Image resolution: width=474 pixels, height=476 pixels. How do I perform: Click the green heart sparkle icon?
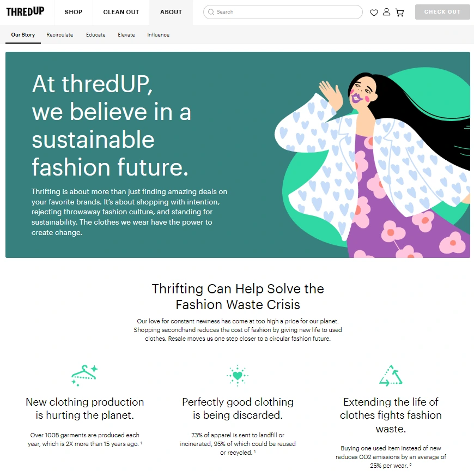point(238,376)
